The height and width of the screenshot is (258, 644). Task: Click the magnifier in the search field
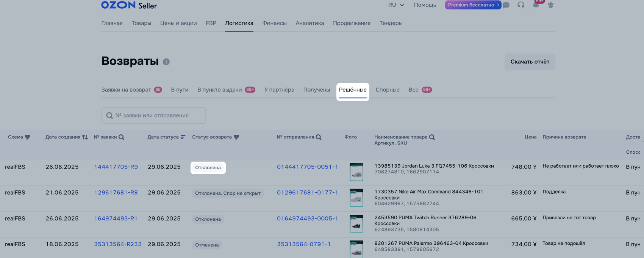(x=109, y=115)
